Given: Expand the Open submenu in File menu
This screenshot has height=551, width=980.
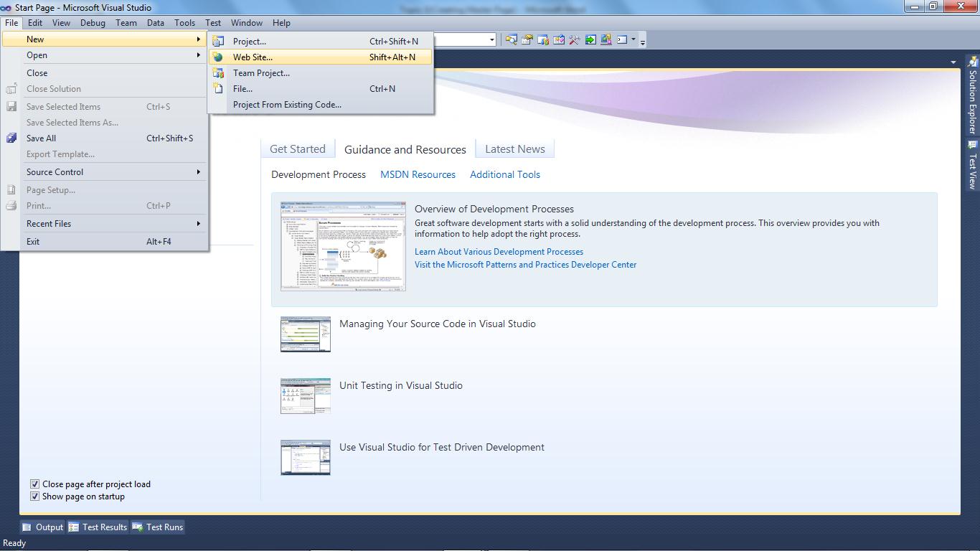Looking at the screenshot, I should 105,55.
